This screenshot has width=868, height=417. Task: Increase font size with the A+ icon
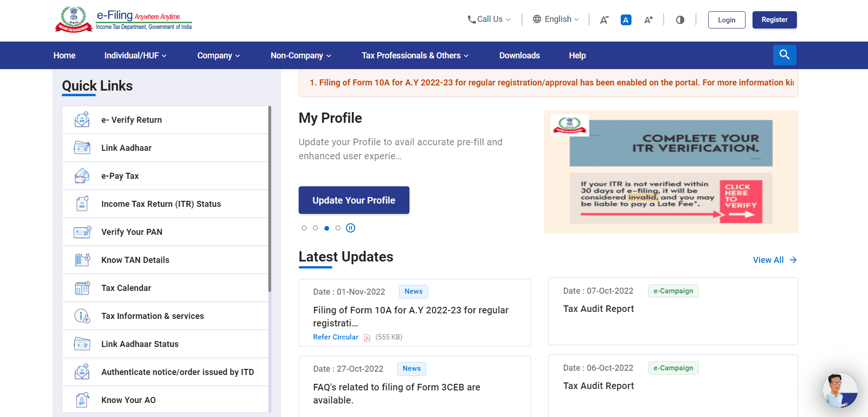pyautogui.click(x=648, y=20)
